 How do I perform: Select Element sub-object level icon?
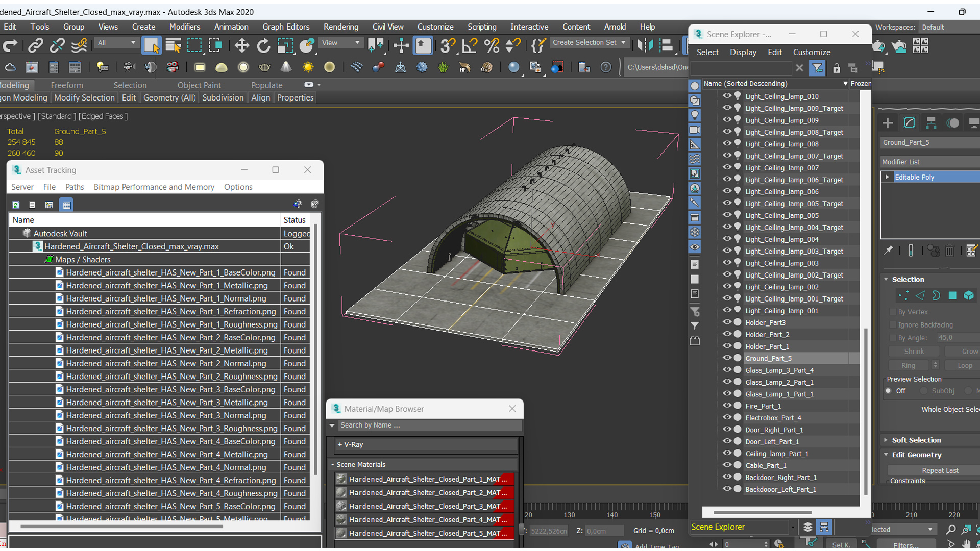click(x=969, y=295)
